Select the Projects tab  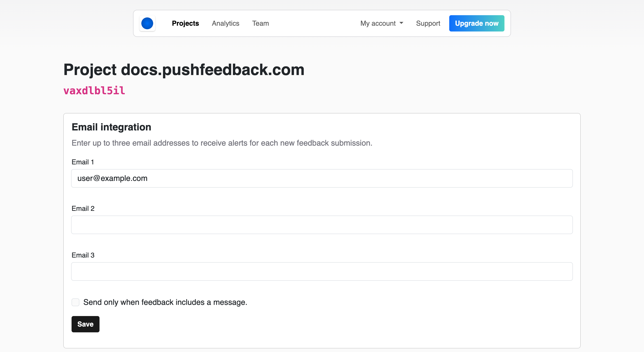click(x=185, y=23)
